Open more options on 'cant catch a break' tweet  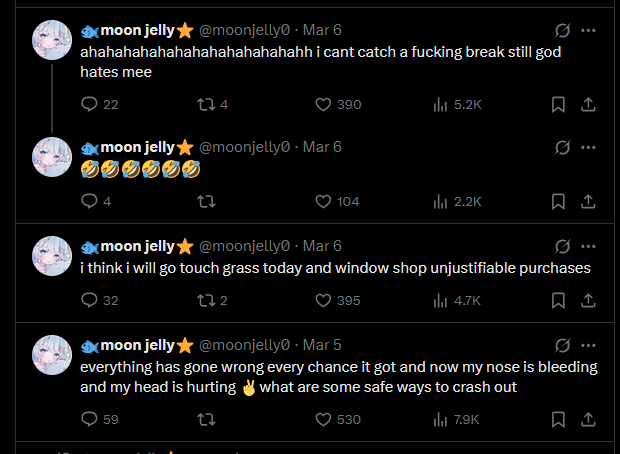tap(589, 30)
